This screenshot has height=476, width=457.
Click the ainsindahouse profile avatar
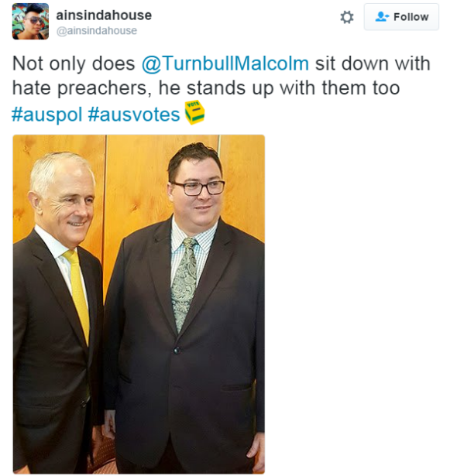point(30,21)
